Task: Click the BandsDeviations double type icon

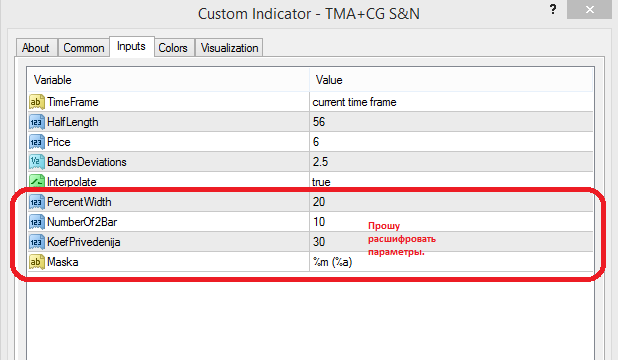Action: pyautogui.click(x=37, y=162)
